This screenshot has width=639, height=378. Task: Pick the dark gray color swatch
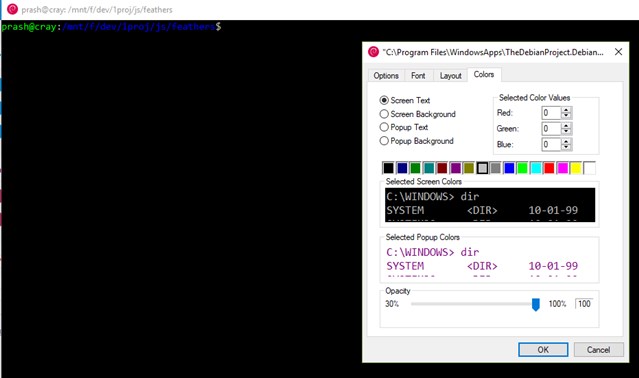pos(496,168)
